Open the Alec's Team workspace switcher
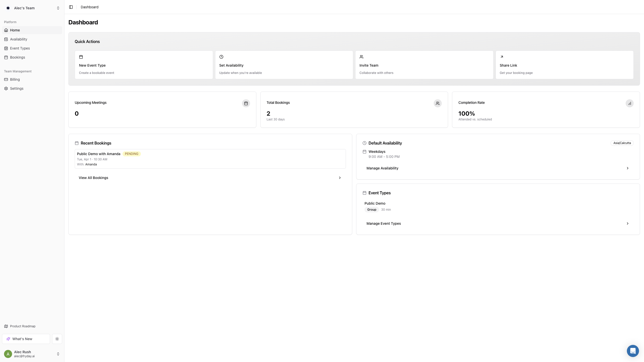 [32, 8]
